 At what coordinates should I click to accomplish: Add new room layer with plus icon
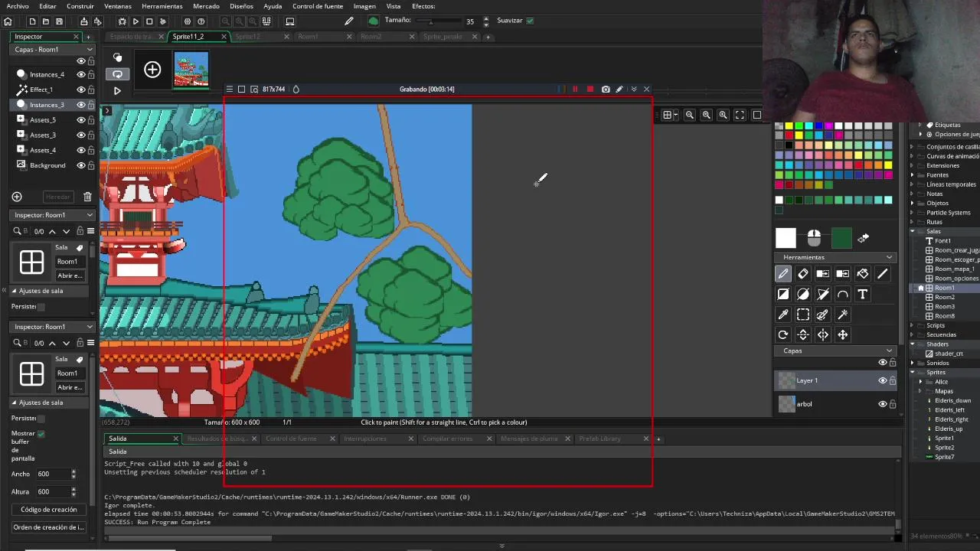coord(17,197)
